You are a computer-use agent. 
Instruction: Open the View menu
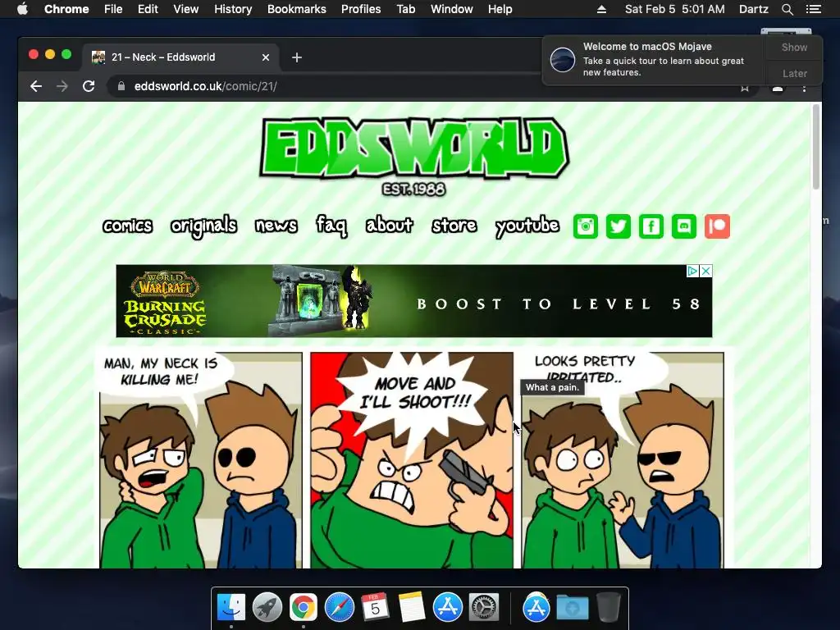(186, 9)
